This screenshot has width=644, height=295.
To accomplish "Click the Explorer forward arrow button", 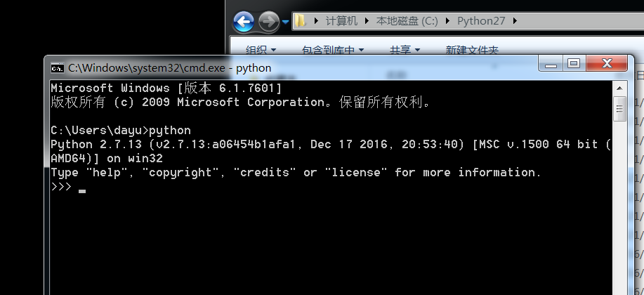I will point(269,21).
